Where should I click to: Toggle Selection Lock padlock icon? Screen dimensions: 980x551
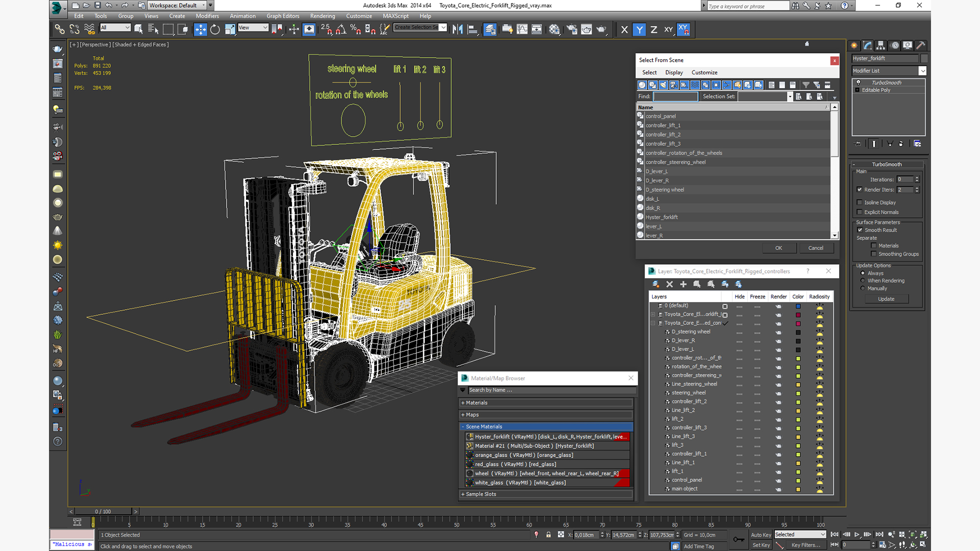[548, 535]
